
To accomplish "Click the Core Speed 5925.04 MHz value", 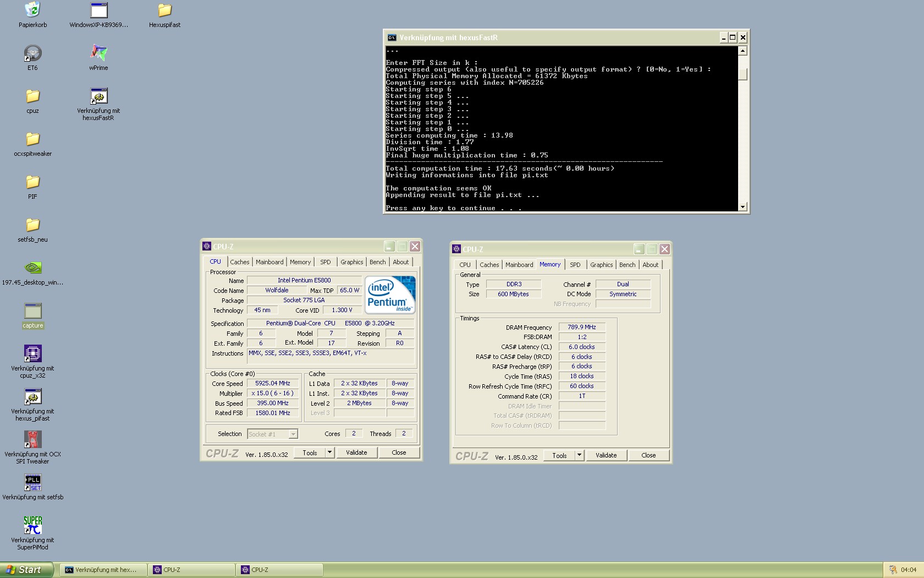I will [x=273, y=383].
